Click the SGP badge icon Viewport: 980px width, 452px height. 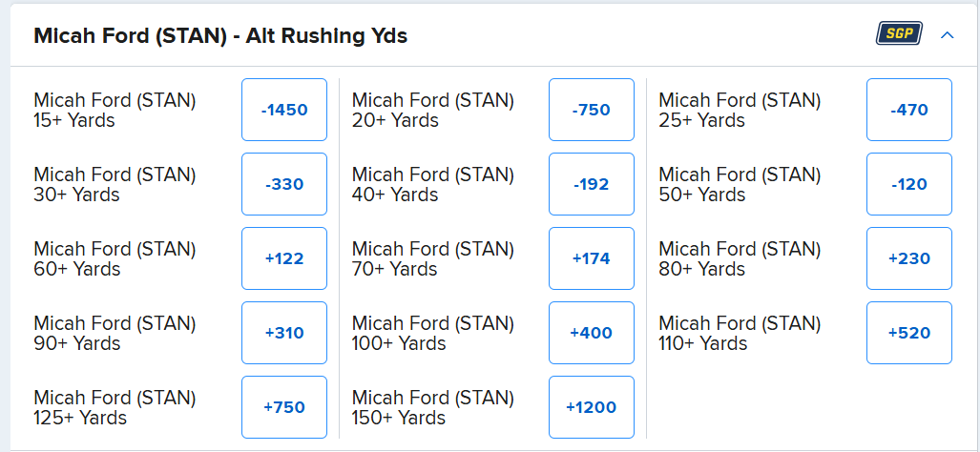899,34
